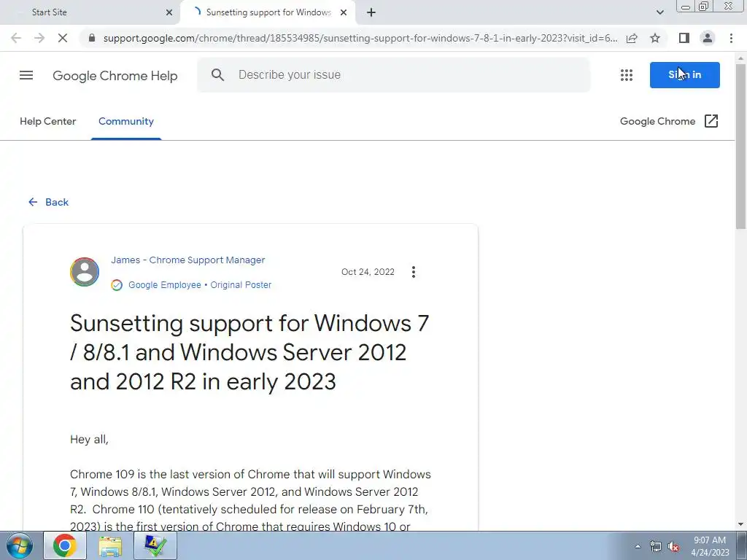Click the scrollbar down arrow

pyautogui.click(x=741, y=524)
